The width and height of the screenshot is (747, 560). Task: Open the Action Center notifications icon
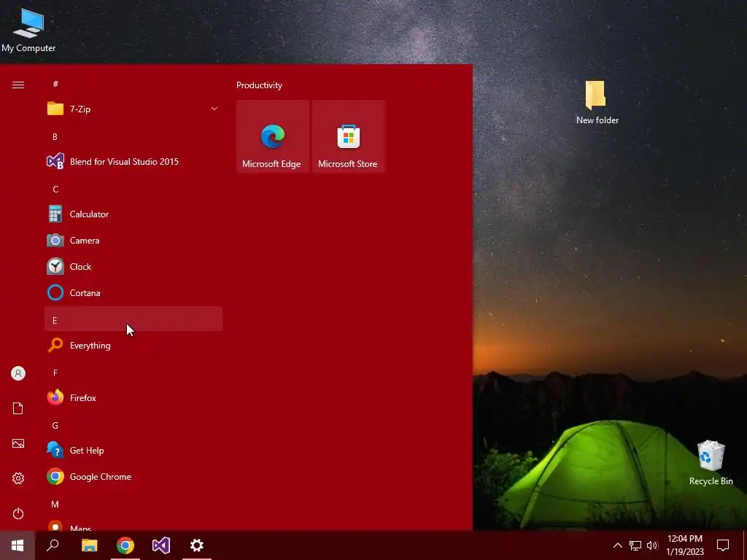tap(723, 545)
